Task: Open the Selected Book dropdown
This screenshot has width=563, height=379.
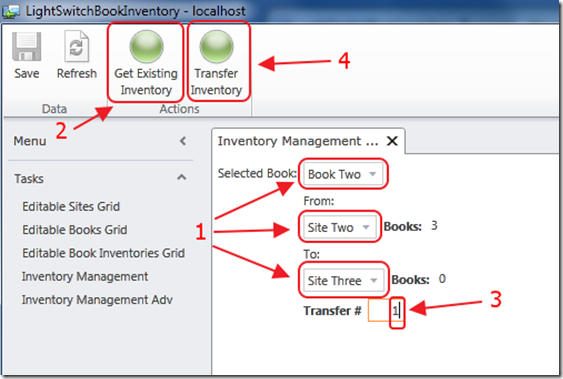Action: click(x=343, y=174)
